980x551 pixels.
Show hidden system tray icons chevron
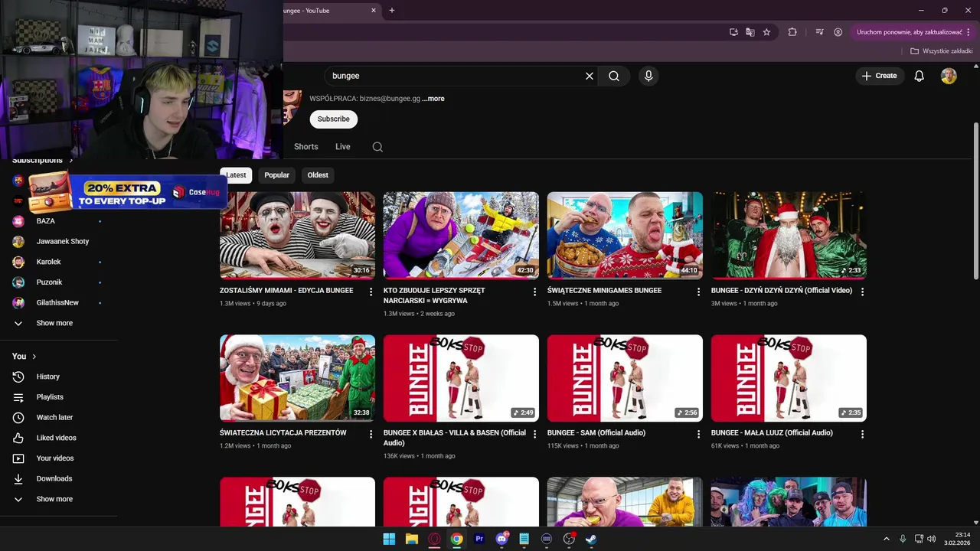click(887, 539)
